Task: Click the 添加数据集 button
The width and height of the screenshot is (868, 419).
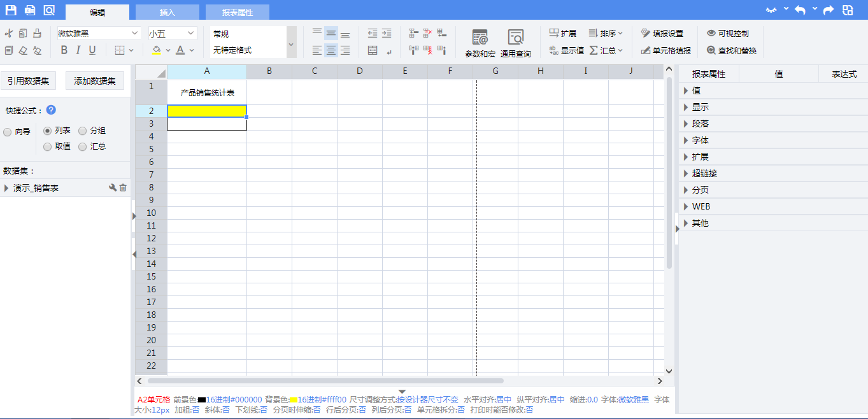Action: [95, 81]
